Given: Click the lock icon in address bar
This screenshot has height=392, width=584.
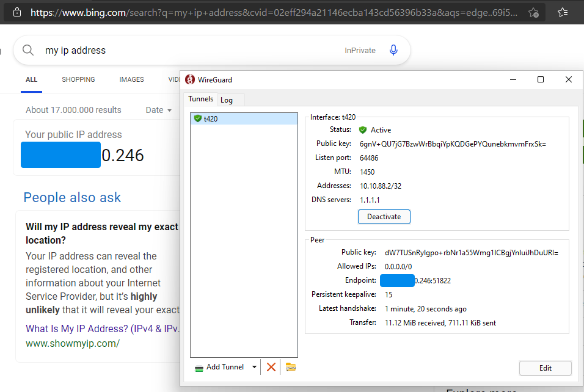Looking at the screenshot, I should 17,12.
